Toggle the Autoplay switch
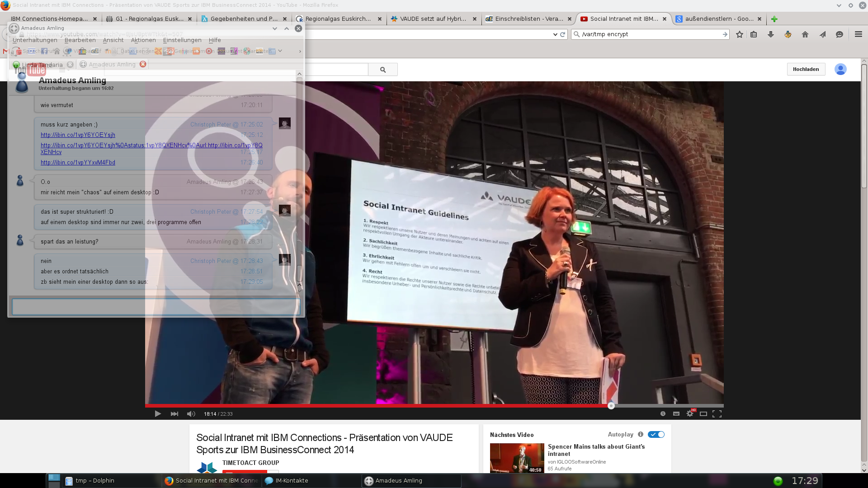Screen dimensions: 868x488 [x=656, y=435]
